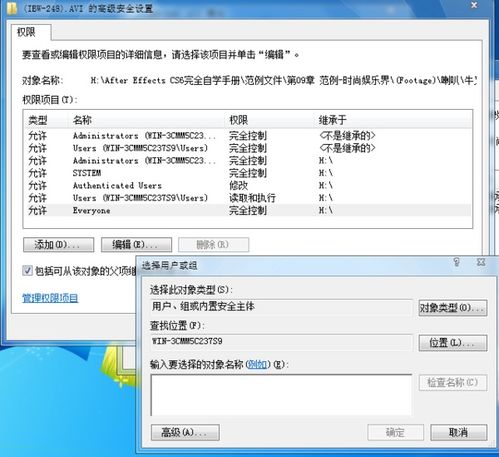Click the 编辑(E)... button
The width and height of the screenshot is (499, 457).
[x=136, y=245]
